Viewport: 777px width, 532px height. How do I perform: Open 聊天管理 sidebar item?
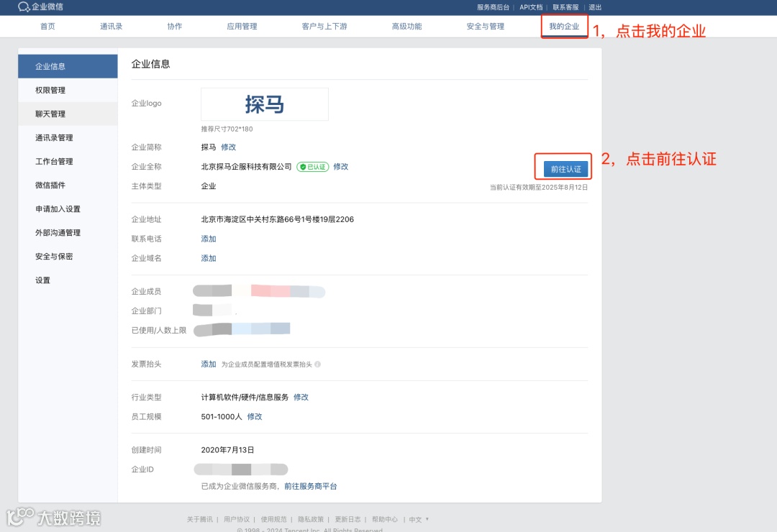[68, 114]
